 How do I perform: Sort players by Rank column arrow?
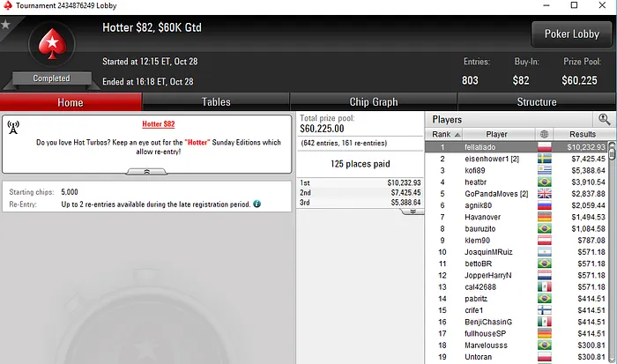[457, 135]
